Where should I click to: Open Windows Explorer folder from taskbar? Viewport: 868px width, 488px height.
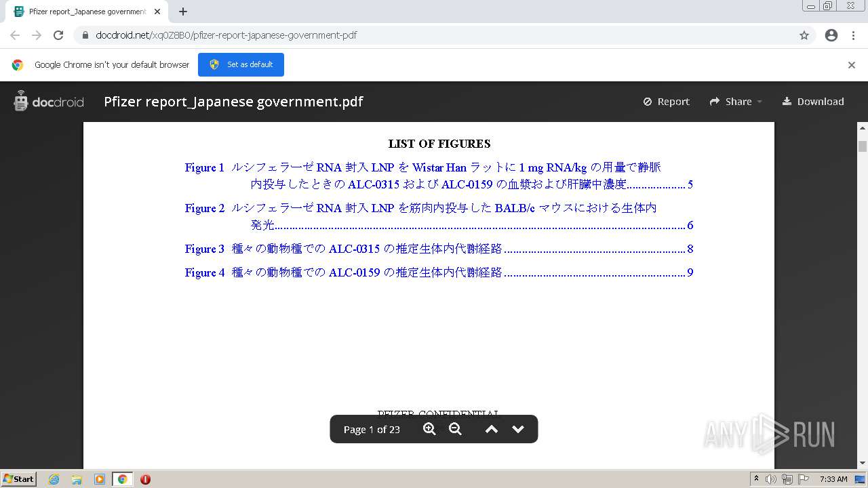(77, 479)
